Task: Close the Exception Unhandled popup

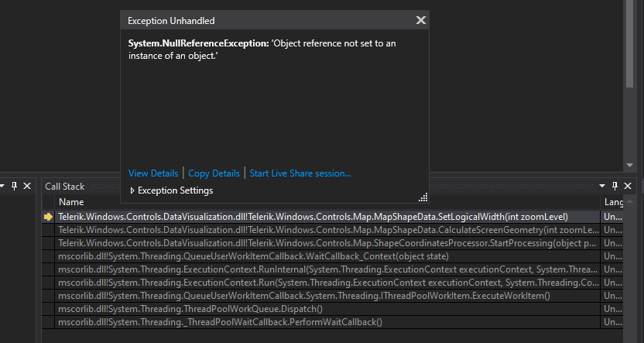Action: pos(420,21)
